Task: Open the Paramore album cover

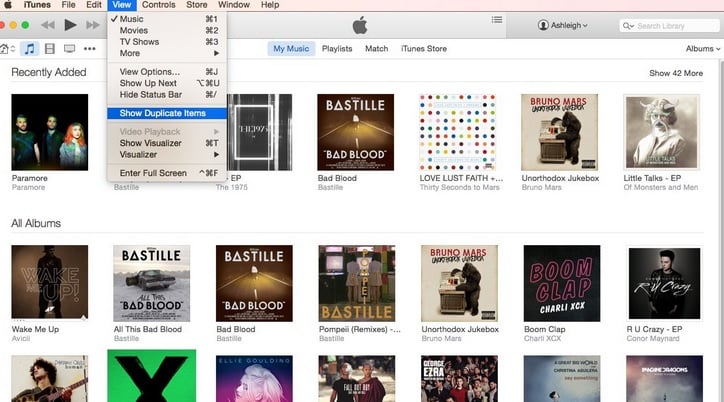Action: pyautogui.click(x=50, y=132)
